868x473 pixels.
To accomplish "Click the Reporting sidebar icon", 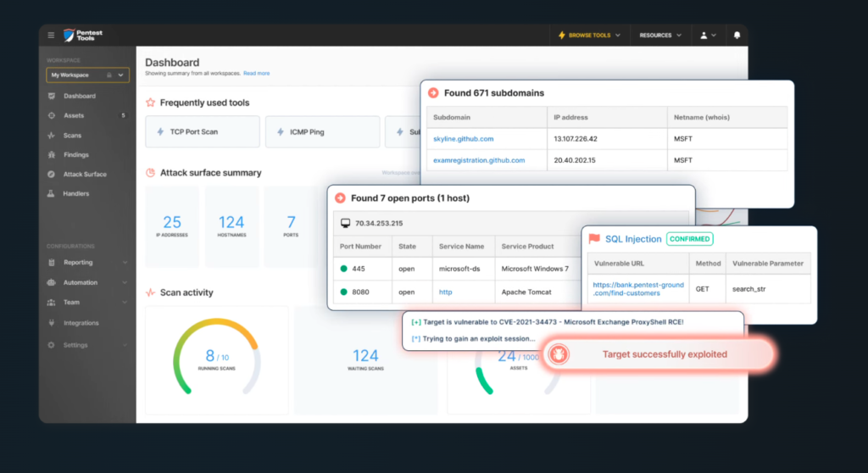I will (52, 263).
